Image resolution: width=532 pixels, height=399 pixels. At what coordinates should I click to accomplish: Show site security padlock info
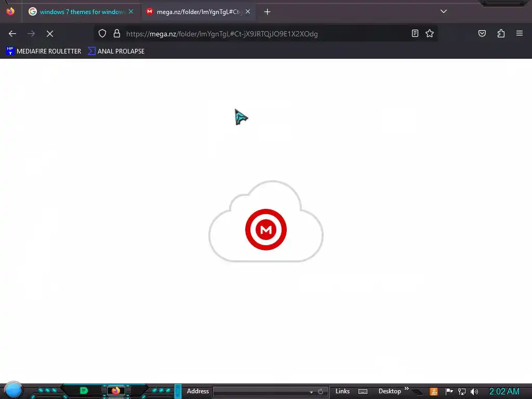coord(117,34)
